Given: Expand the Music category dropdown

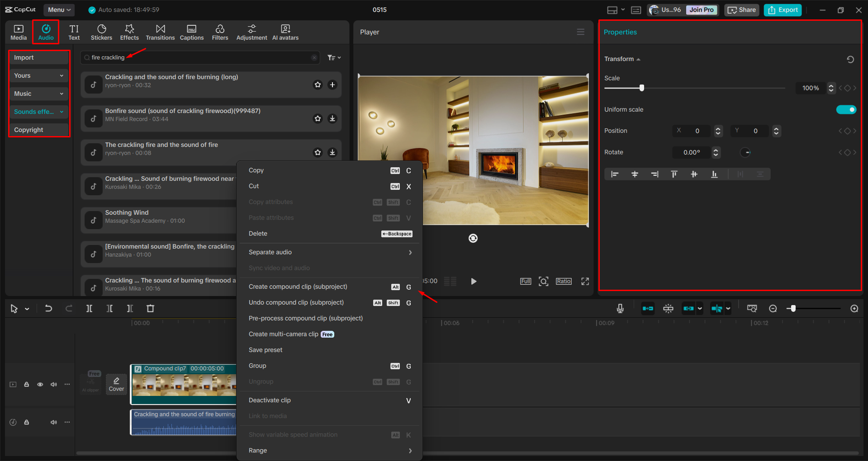Looking at the screenshot, I should coord(39,94).
